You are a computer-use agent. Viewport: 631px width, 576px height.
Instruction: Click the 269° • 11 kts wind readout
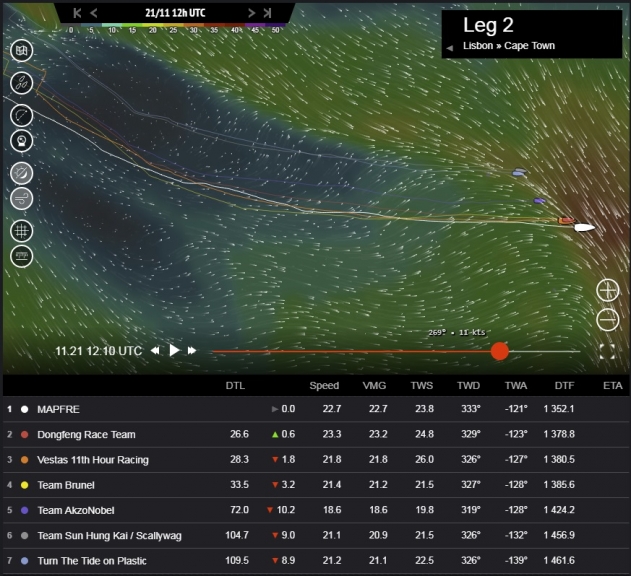[x=457, y=332]
